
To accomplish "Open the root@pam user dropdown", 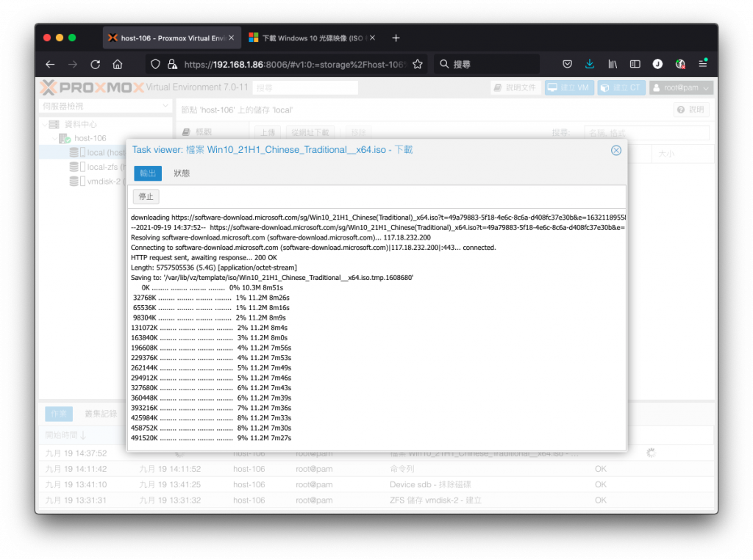I will (682, 87).
